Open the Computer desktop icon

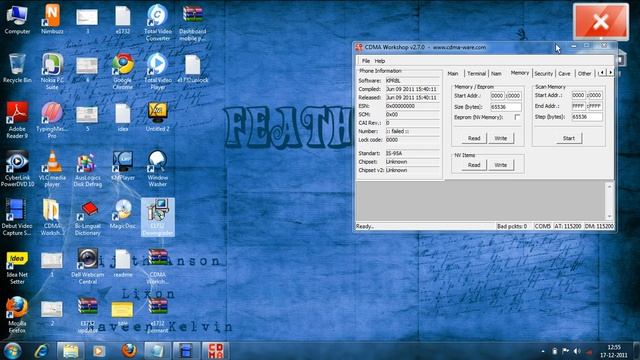click(17, 20)
